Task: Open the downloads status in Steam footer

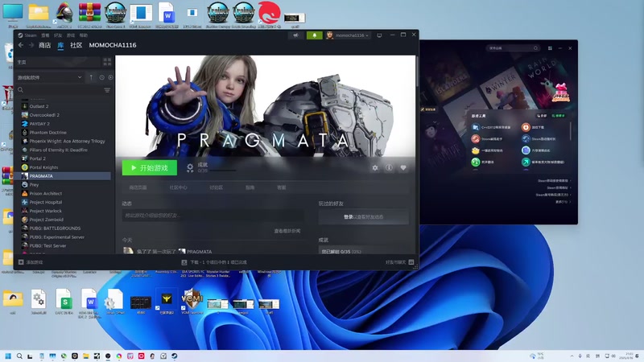Action: (214, 262)
